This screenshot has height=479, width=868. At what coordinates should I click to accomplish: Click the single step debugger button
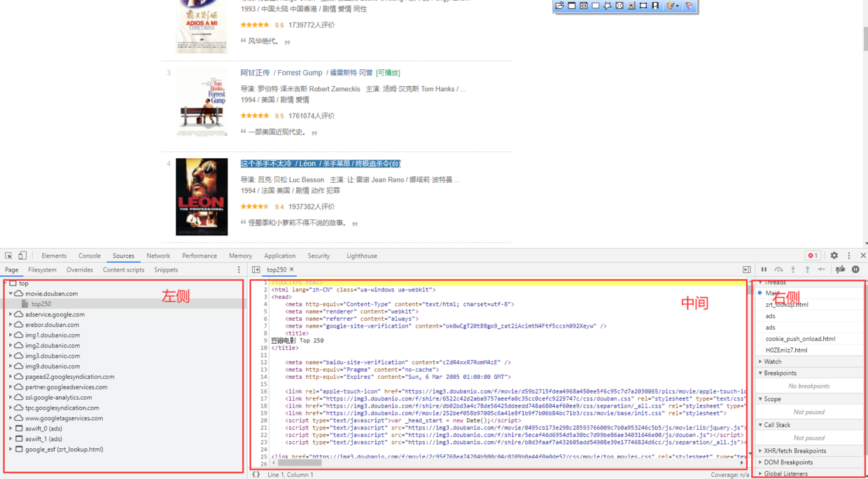[x=822, y=270]
